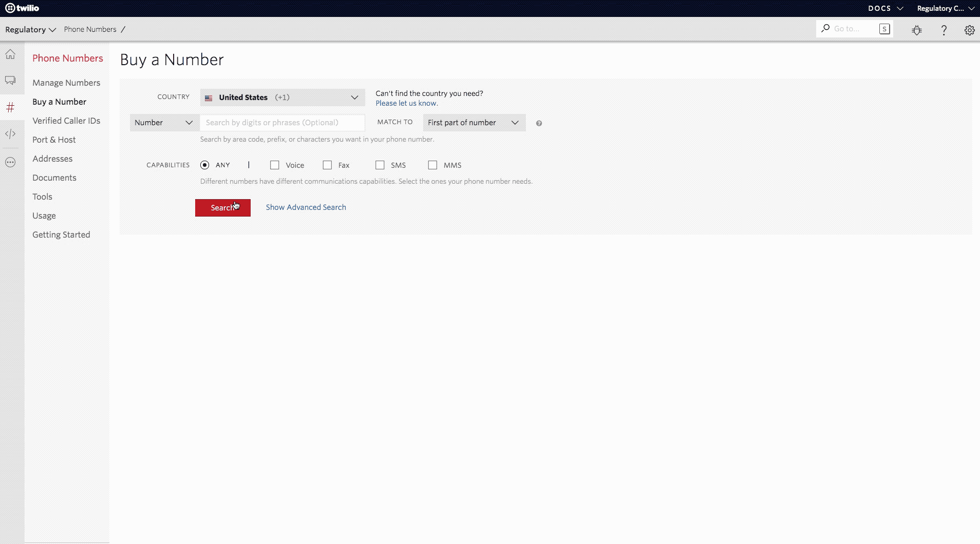Open Tools menu item
The image size is (980, 544).
(42, 197)
